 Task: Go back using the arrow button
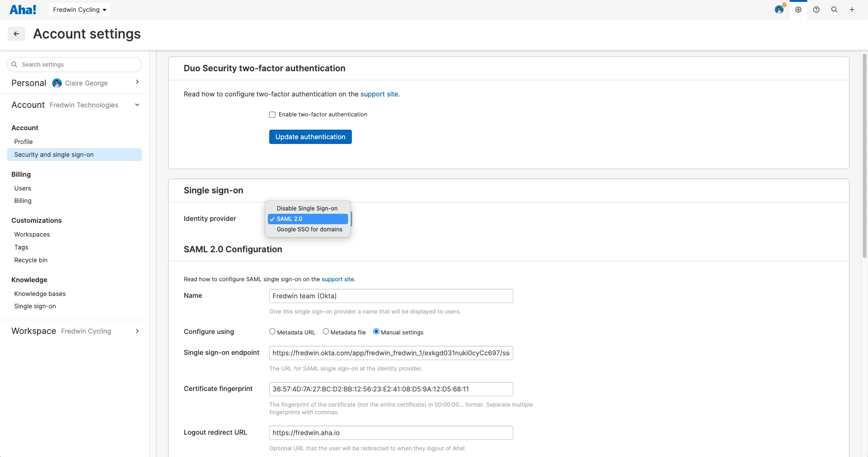click(x=16, y=34)
